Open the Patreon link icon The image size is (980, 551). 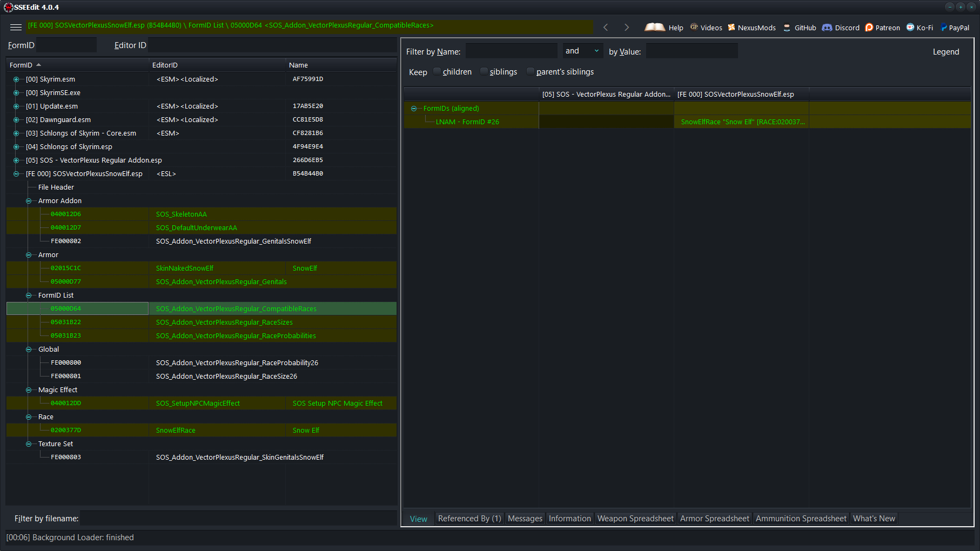869,28
